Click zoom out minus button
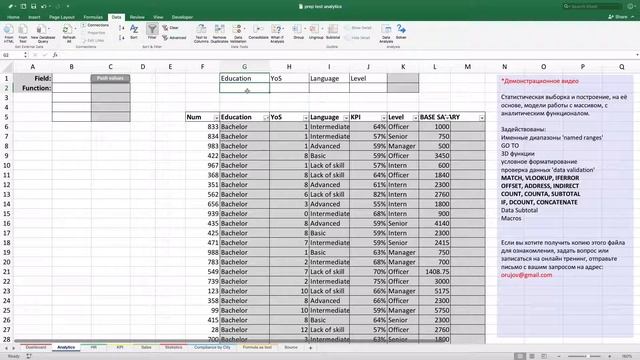Viewport: 640px width, 360px height. 558,356
